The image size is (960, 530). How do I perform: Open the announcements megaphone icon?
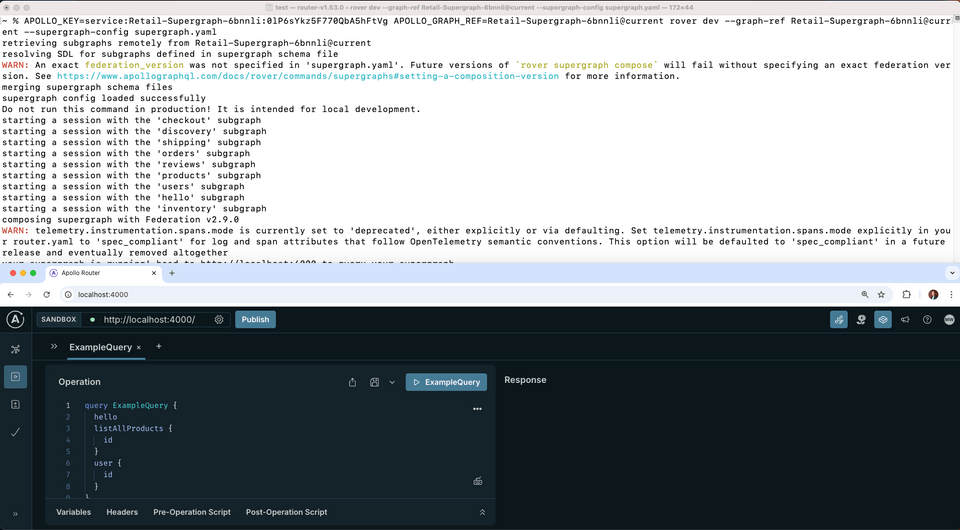(x=905, y=319)
